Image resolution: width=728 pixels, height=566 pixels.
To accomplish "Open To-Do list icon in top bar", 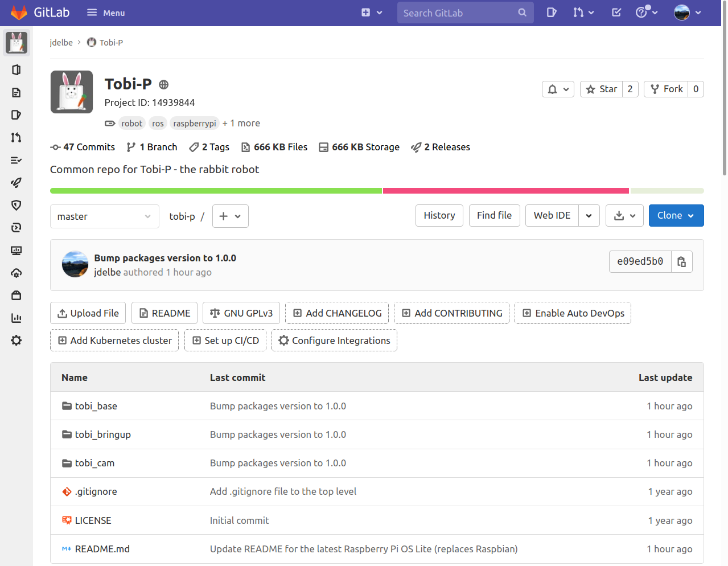I will pyautogui.click(x=616, y=13).
